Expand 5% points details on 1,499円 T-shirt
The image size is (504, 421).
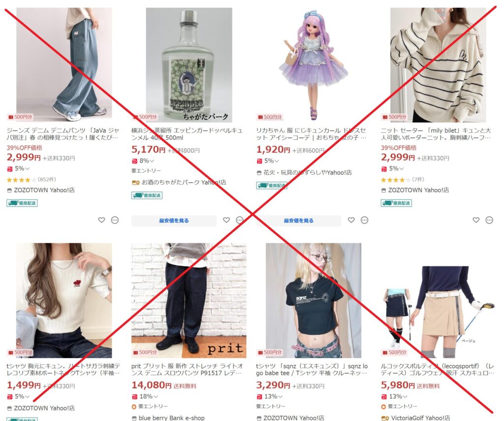pos(18,396)
